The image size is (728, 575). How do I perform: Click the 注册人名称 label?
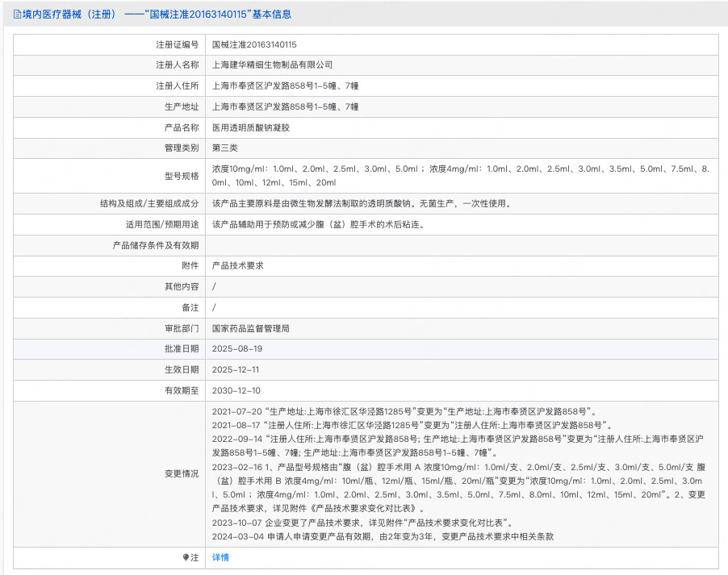coord(178,65)
